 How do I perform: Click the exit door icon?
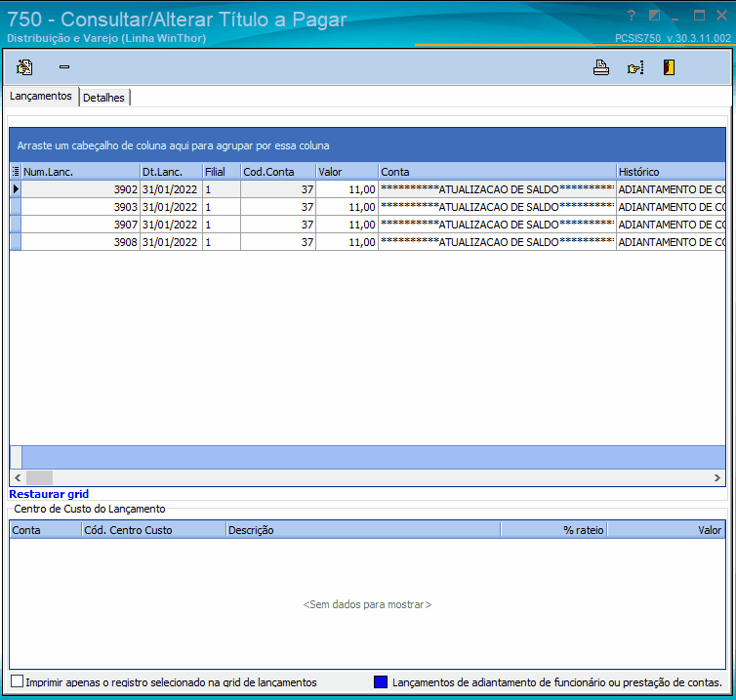[x=669, y=67]
